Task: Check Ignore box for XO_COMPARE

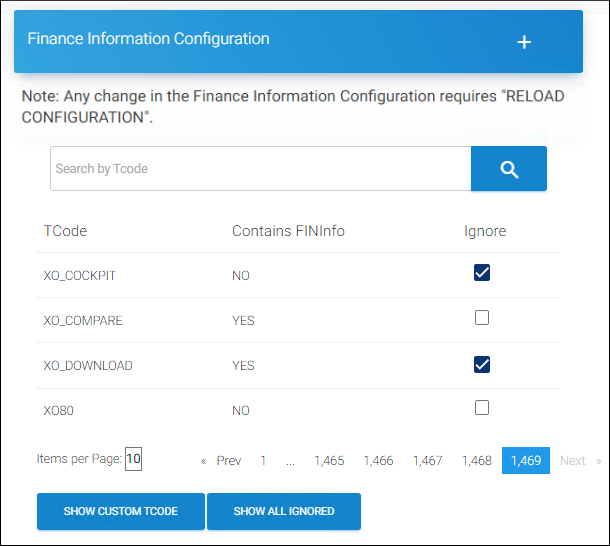Action: click(x=482, y=318)
